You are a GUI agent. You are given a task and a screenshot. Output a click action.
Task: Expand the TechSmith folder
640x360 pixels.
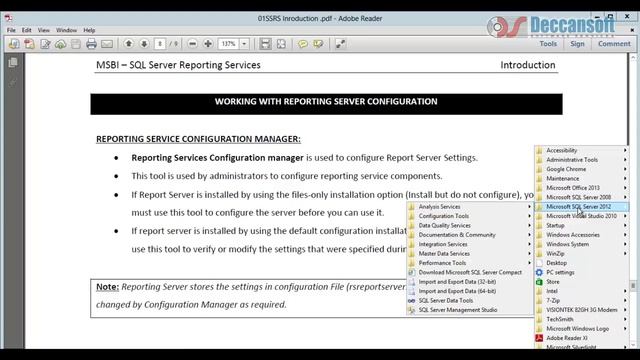(582, 319)
